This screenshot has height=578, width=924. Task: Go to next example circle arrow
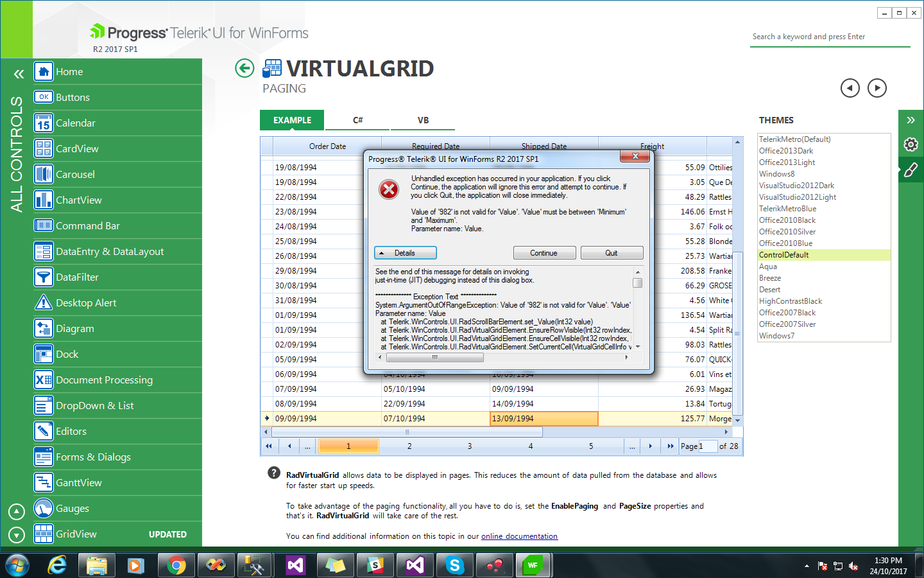coord(877,88)
